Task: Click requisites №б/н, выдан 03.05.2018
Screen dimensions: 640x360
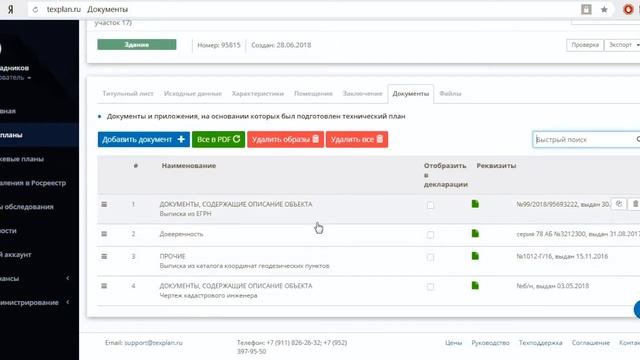Action: [553, 286]
